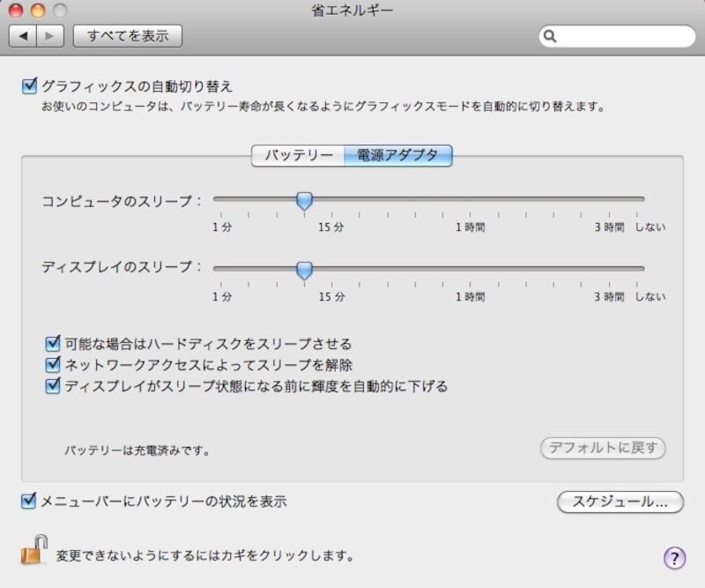The width and height of the screenshot is (705, 588).
Task: Click the lock icon to prevent changes
Action: [x=33, y=550]
